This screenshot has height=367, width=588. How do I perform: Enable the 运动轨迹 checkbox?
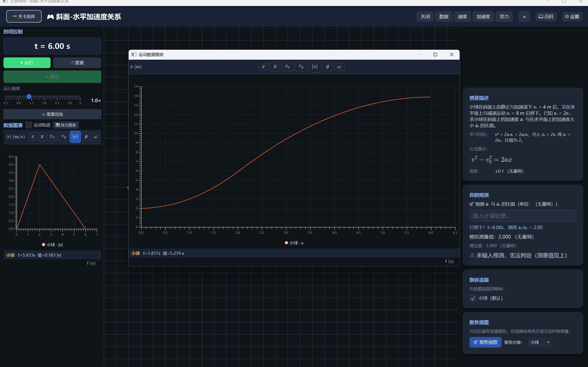tap(29, 125)
